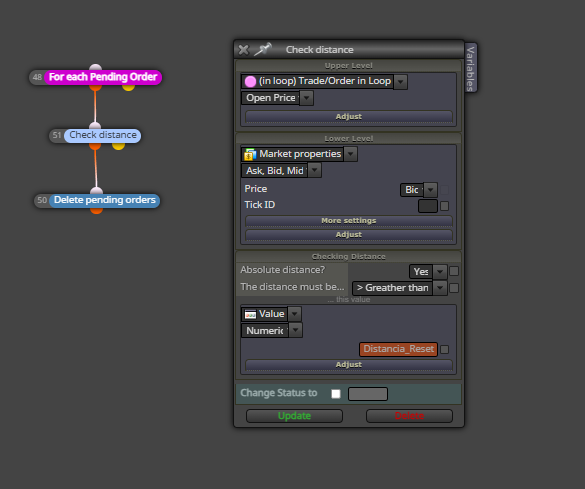Open the Variables side tab
This screenshot has width=585, height=489.
(471, 68)
